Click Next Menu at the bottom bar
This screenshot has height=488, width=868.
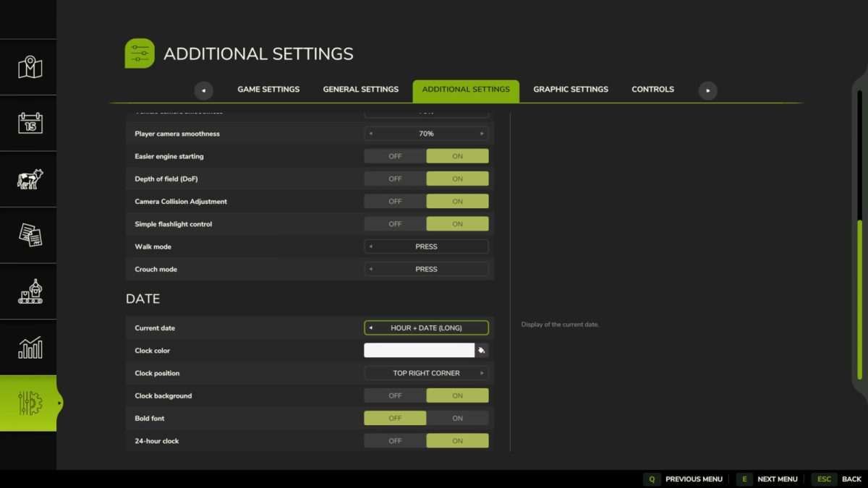coord(778,479)
